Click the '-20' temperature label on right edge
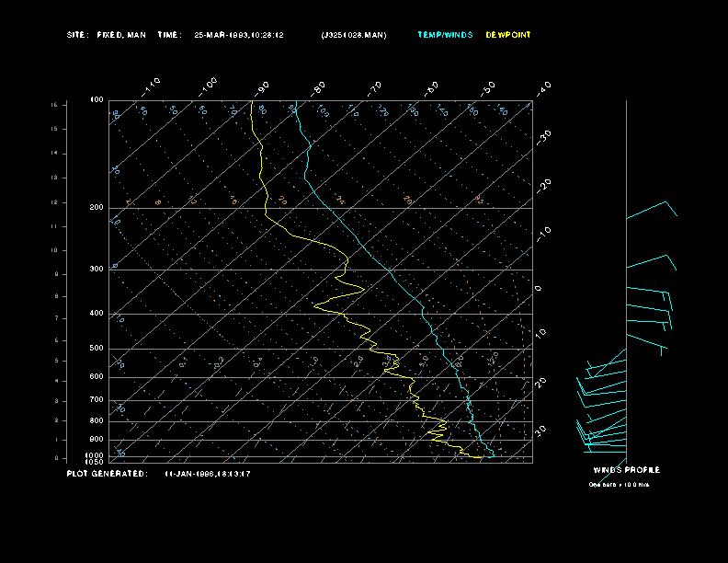Viewport: 728px width, 563px height. click(543, 186)
